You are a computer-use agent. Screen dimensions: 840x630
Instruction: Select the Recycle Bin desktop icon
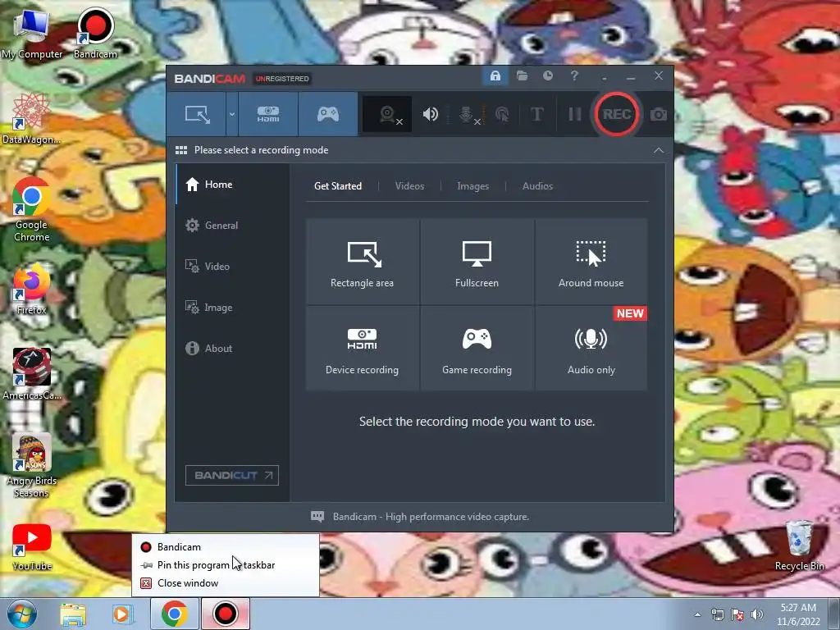799,546
